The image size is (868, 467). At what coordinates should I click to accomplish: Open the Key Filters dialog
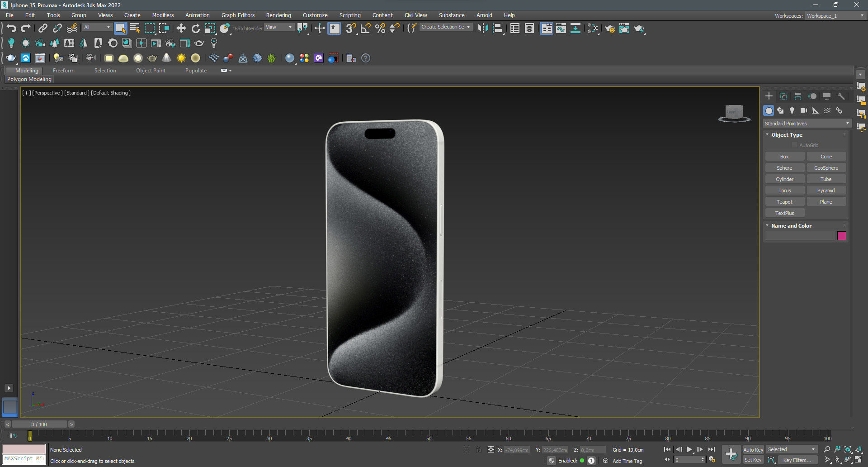(797, 460)
